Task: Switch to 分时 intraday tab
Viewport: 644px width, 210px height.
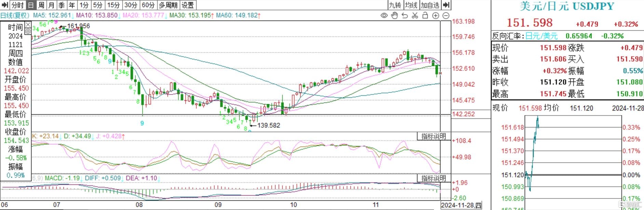Action: point(17,5)
